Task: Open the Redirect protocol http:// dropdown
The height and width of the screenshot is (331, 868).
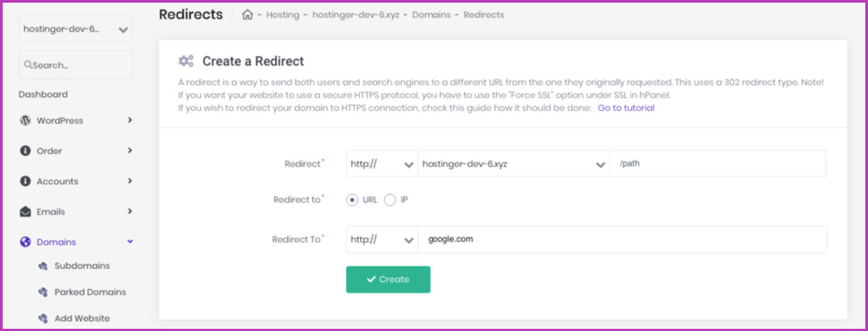Action: point(382,163)
